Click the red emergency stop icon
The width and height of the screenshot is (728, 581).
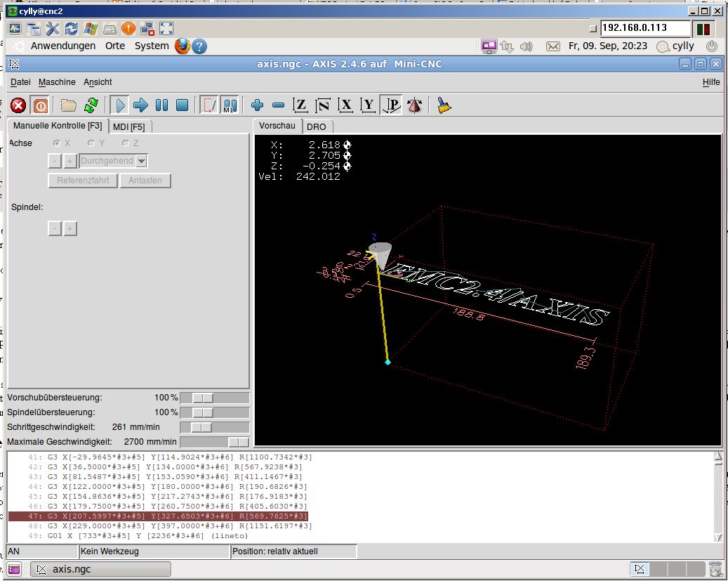(x=18, y=105)
